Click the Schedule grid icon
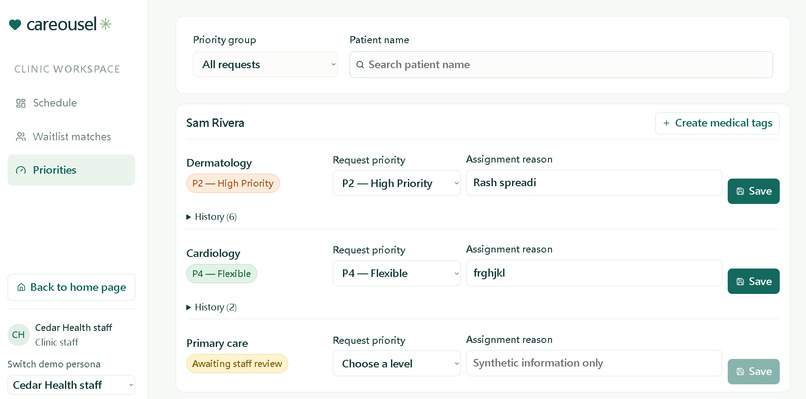806x399 pixels. pos(21,103)
